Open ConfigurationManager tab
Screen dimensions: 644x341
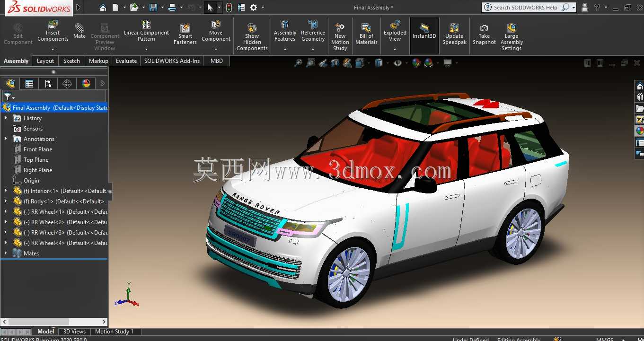click(48, 84)
